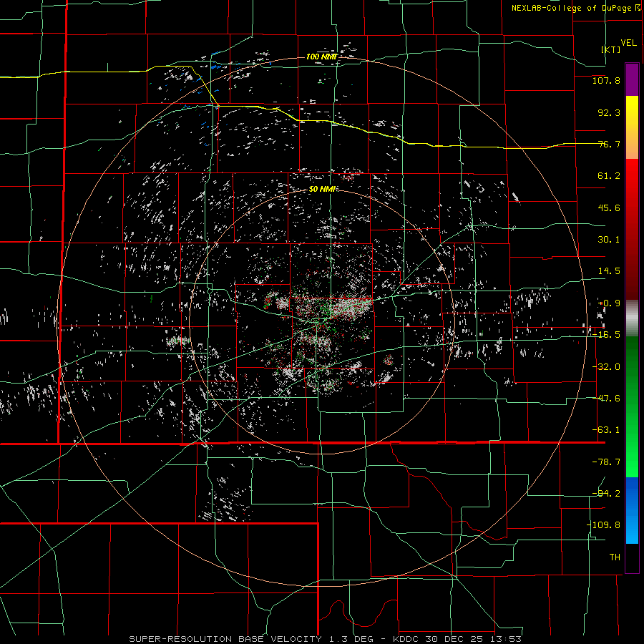Click the -32.0 legend value
The width and height of the screenshot is (644, 644).
click(606, 367)
